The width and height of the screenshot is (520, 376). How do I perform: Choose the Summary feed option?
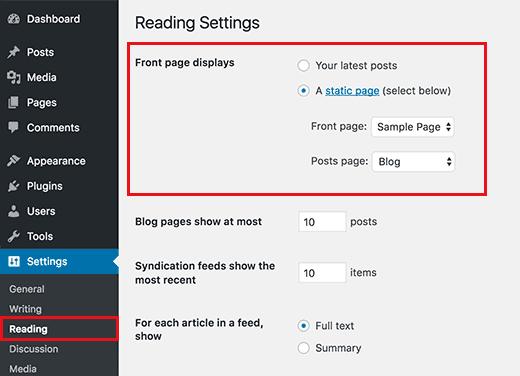point(303,348)
